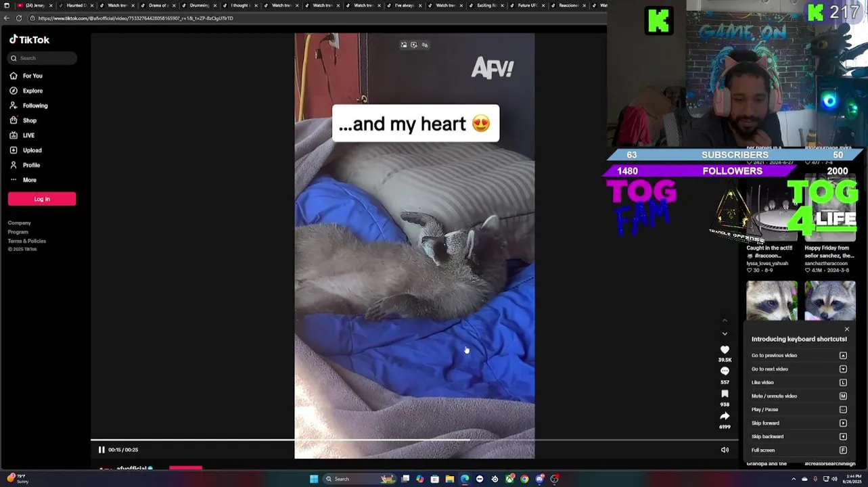Screen dimensions: 868x487
Task: Reload the page with the refresh icon
Action: pyautogui.click(x=19, y=18)
